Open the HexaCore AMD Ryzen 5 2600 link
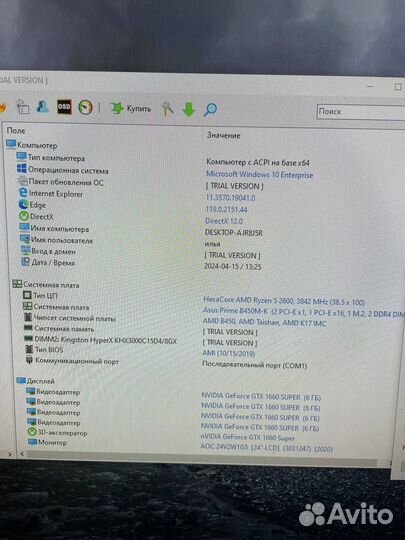Viewport: 405px width, 540px height. [284, 301]
